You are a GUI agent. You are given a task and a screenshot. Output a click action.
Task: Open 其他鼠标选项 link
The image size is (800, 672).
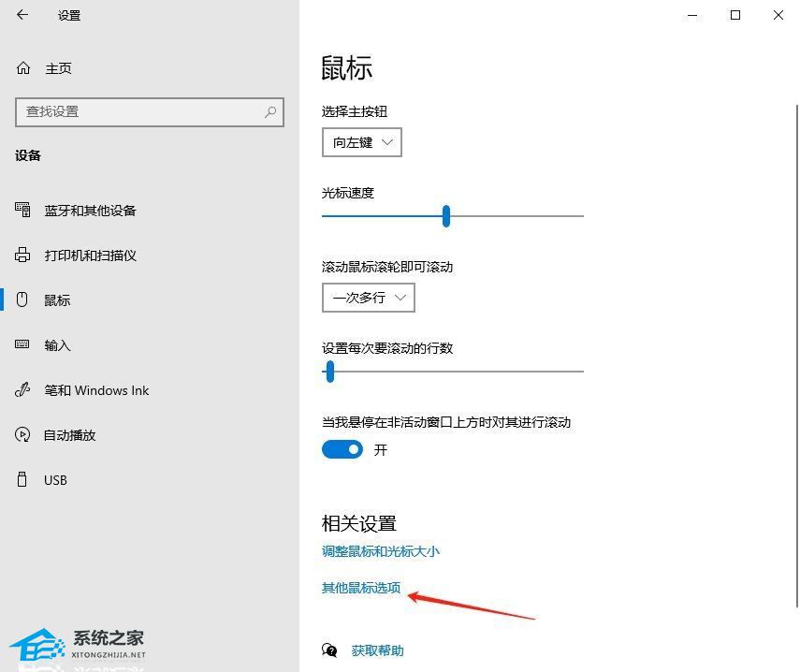(361, 588)
